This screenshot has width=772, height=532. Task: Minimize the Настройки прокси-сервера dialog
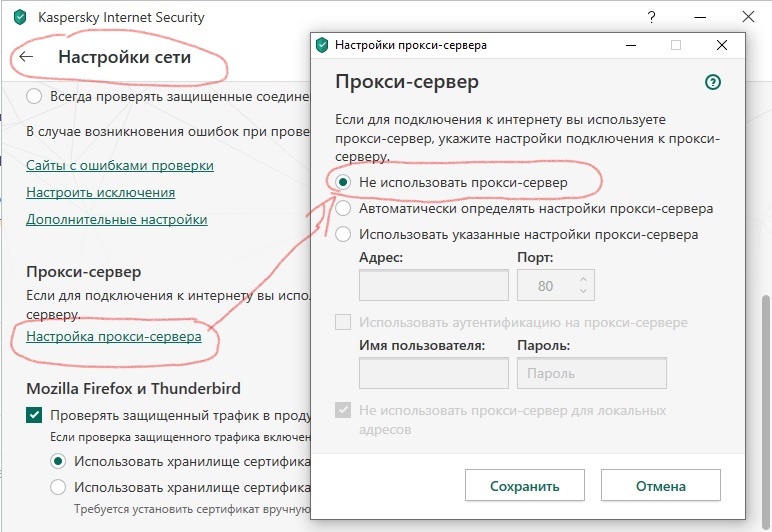(631, 45)
